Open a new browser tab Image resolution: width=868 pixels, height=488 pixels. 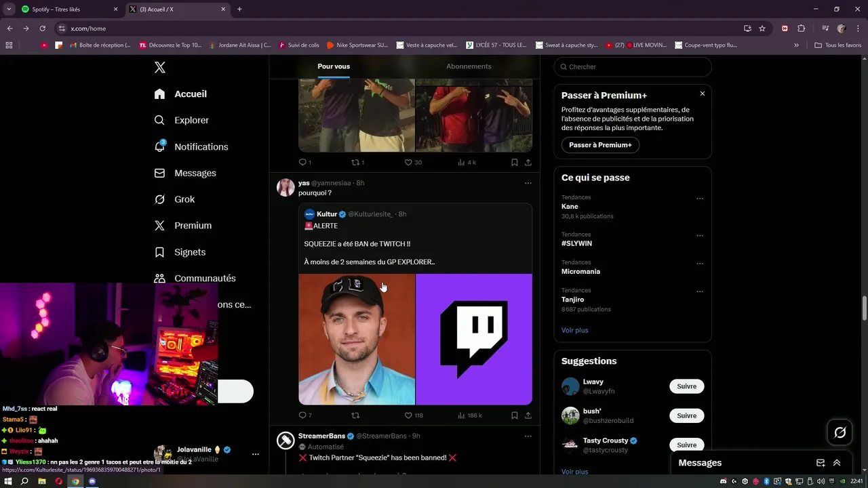click(239, 9)
